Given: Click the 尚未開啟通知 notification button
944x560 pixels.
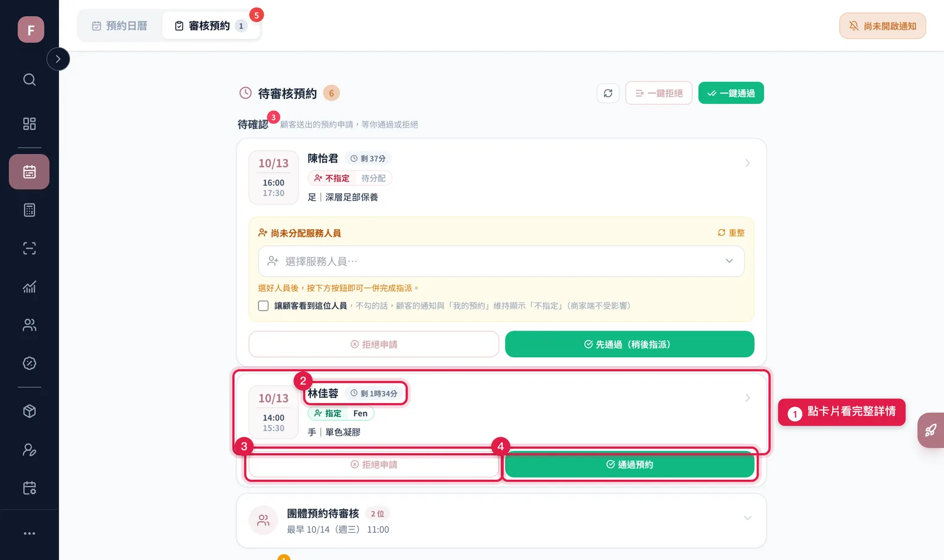Looking at the screenshot, I should [883, 26].
